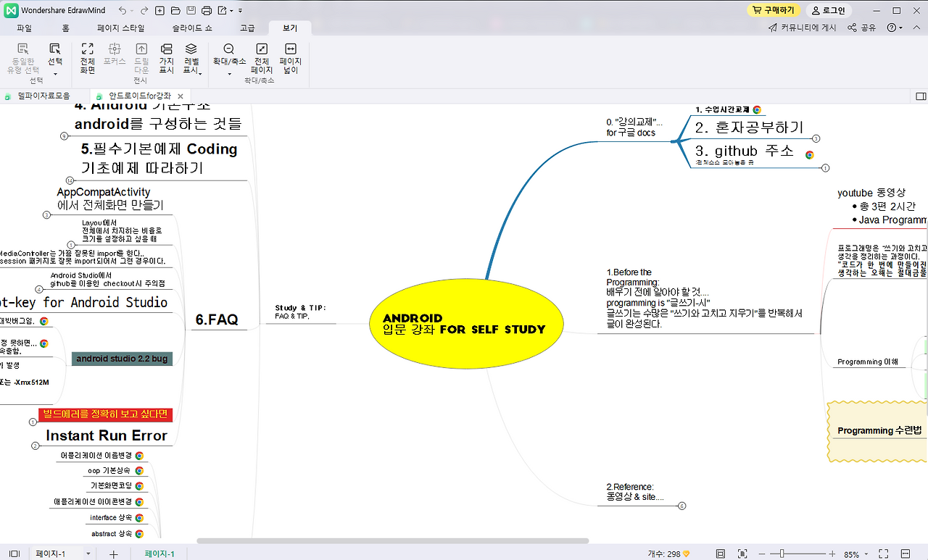
Task: Open the export options dropdown arrow
Action: point(231,11)
